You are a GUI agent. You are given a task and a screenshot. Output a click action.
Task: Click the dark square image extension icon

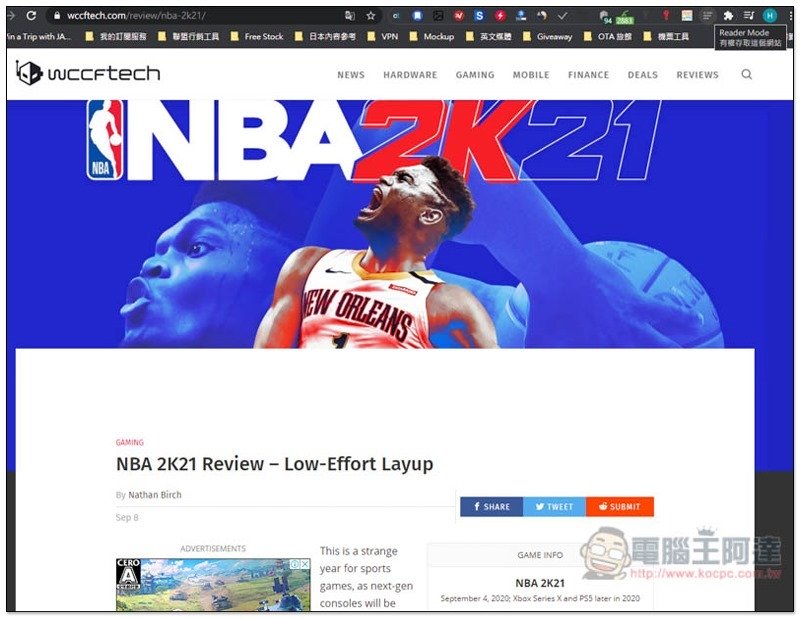click(438, 16)
